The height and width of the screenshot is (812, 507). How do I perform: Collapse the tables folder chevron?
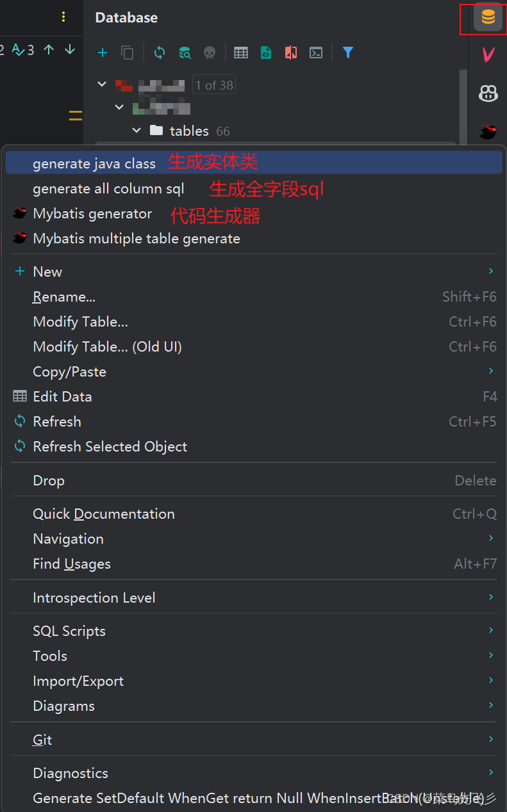click(x=137, y=130)
